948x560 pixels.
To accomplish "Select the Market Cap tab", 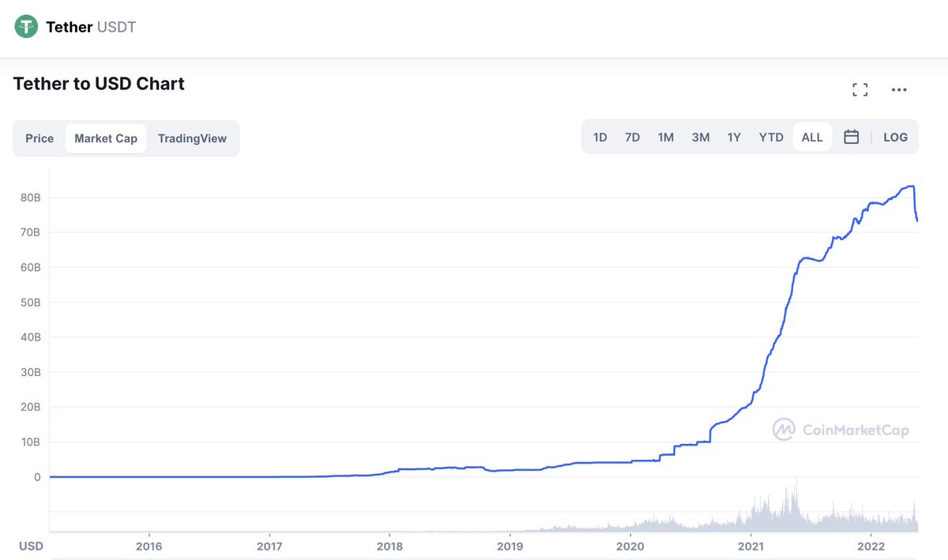I will pyautogui.click(x=106, y=138).
